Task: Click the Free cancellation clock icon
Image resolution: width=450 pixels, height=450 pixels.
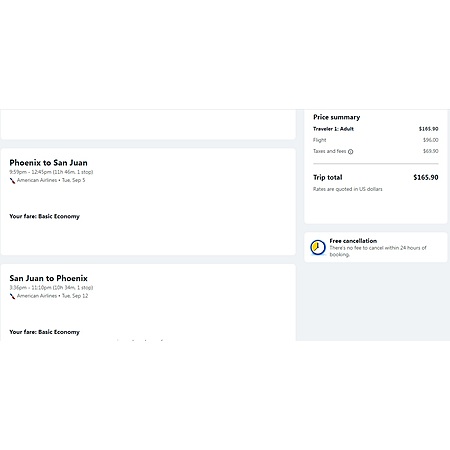Action: tap(318, 248)
